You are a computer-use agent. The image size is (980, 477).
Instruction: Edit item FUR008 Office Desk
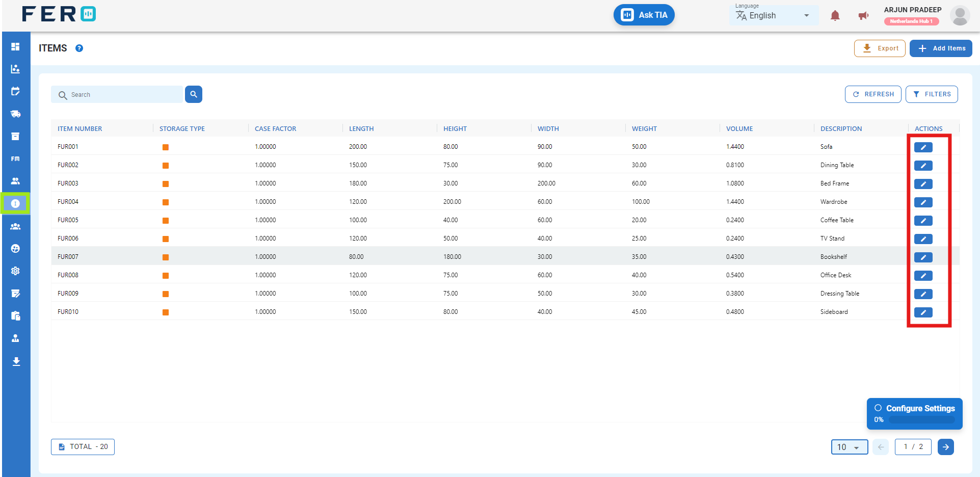point(923,276)
